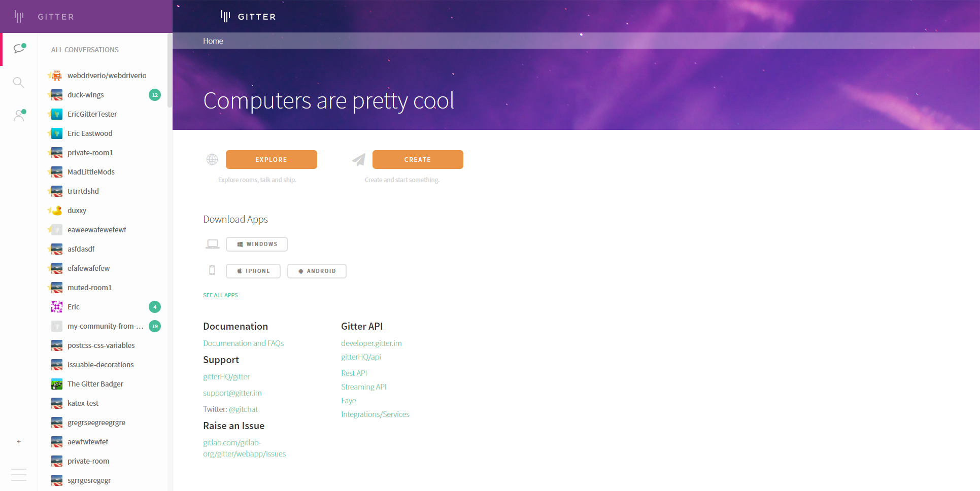The height and width of the screenshot is (491, 980).
Task: Open the Rest API link
Action: [354, 373]
